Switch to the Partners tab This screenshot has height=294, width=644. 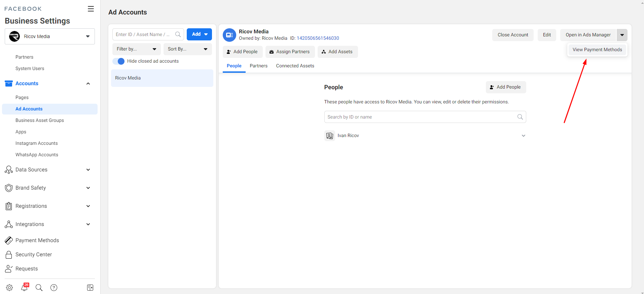[x=259, y=66]
